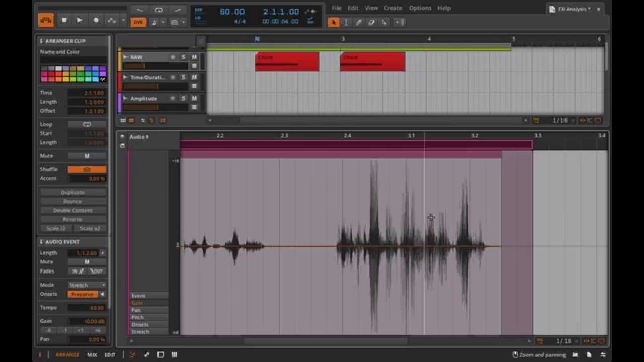Mute the Amplitude track
The height and width of the screenshot is (362, 644).
coord(194,98)
